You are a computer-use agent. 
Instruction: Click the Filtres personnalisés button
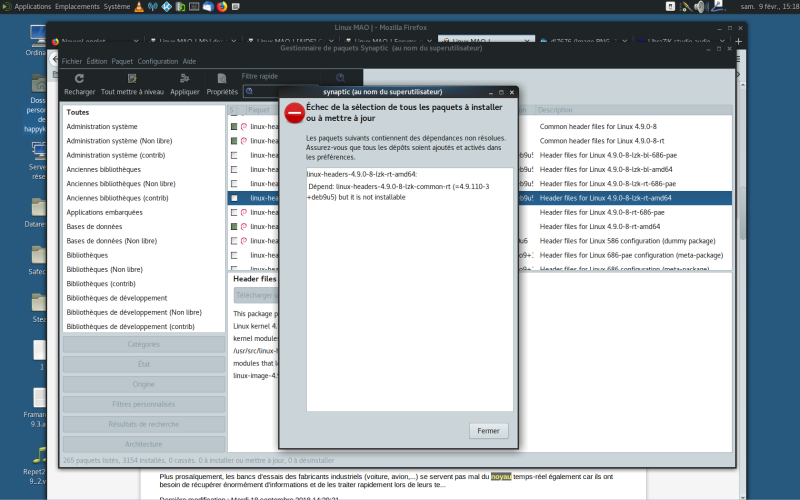(x=144, y=404)
